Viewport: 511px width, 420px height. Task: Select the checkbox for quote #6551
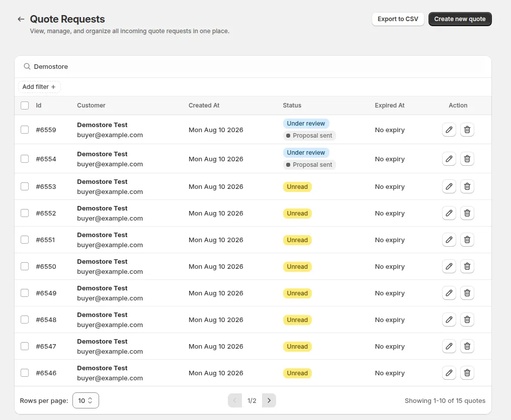coord(25,240)
